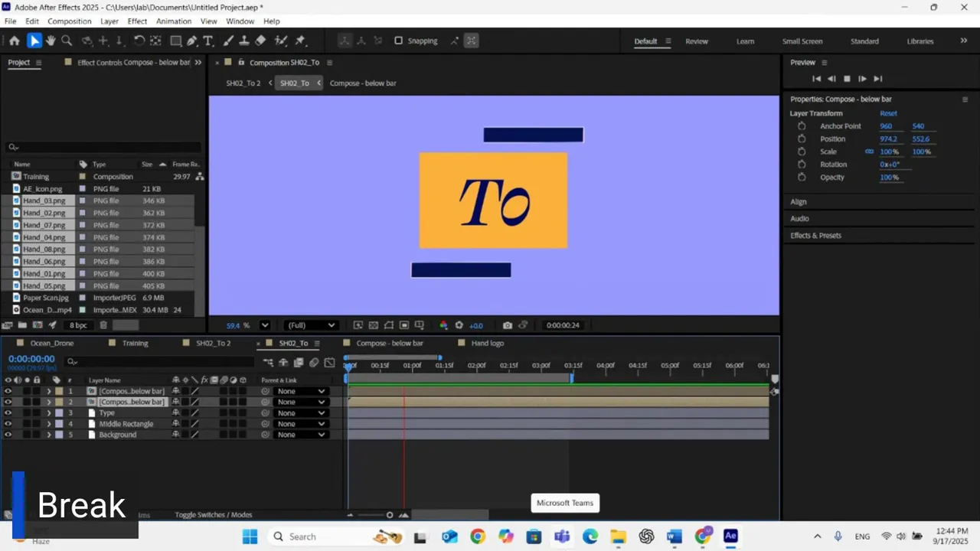This screenshot has height=551, width=980.
Task: Click the timeline zoom slider
Action: pyautogui.click(x=390, y=515)
